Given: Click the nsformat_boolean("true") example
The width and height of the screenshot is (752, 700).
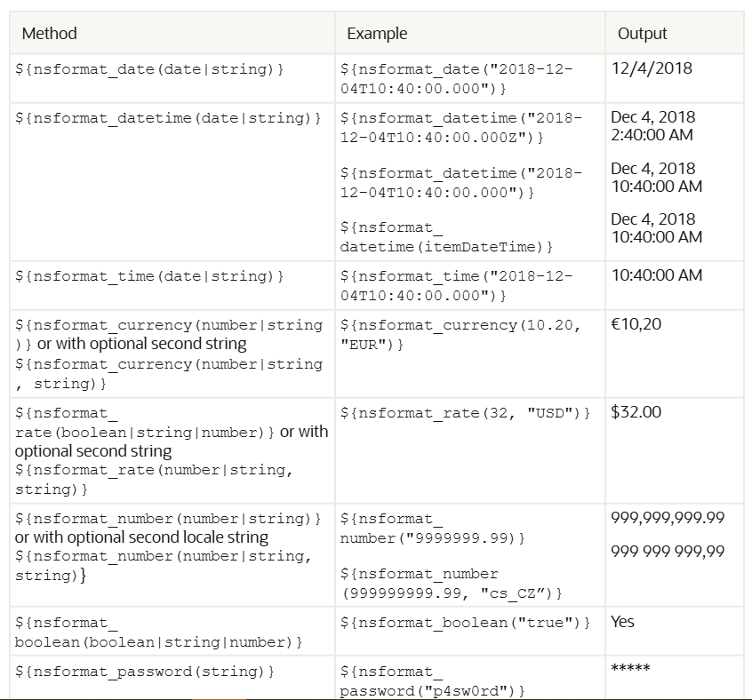Looking at the screenshot, I should 465,623.
